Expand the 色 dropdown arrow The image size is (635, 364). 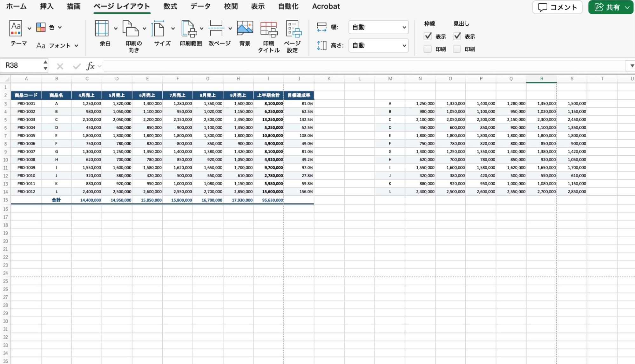point(60,27)
